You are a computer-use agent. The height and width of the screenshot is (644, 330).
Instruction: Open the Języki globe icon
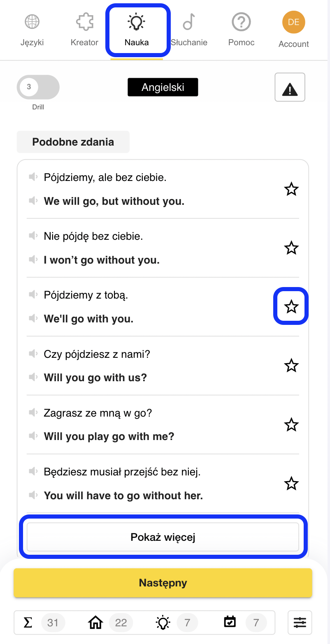32,22
